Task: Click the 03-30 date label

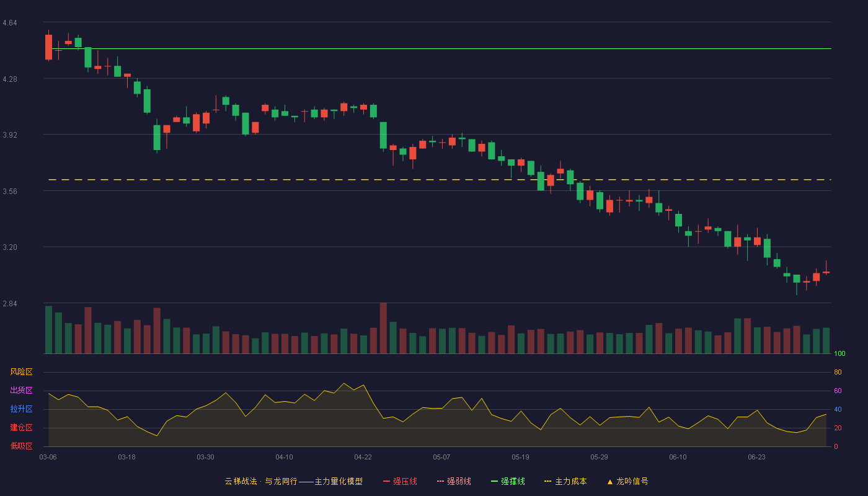Action: tap(205, 457)
